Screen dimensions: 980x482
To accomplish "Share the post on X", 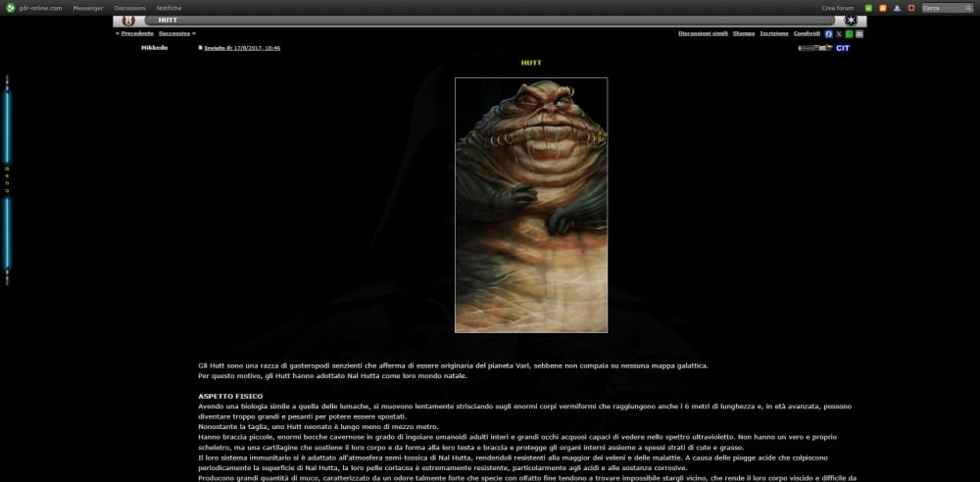I will (x=839, y=33).
